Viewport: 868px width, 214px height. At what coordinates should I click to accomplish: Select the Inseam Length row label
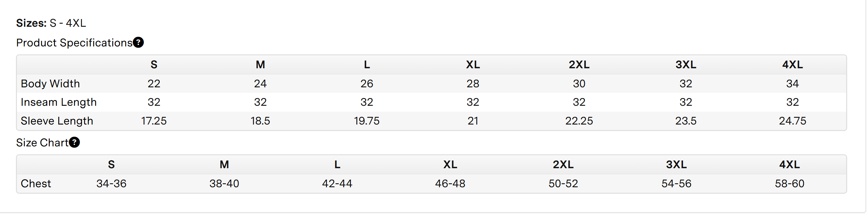[59, 102]
